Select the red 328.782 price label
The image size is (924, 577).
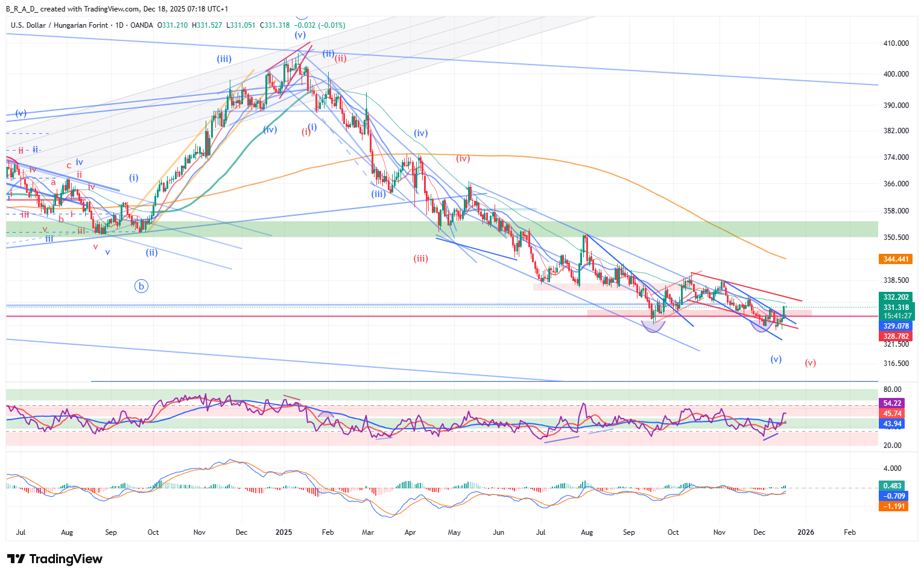pyautogui.click(x=896, y=336)
